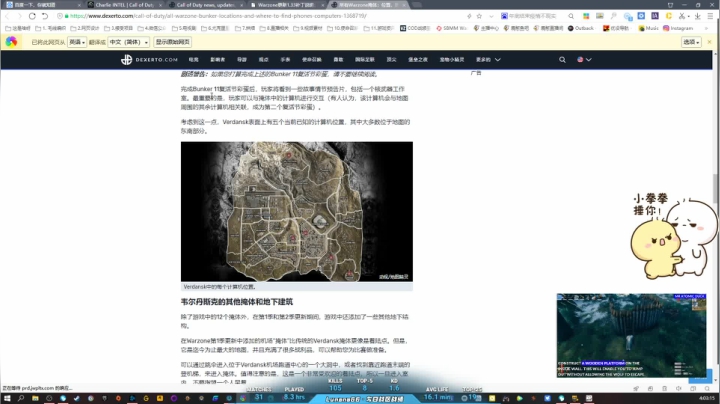Open the Music bookmark folder
The height and width of the screenshot is (404, 720).
[648, 28]
